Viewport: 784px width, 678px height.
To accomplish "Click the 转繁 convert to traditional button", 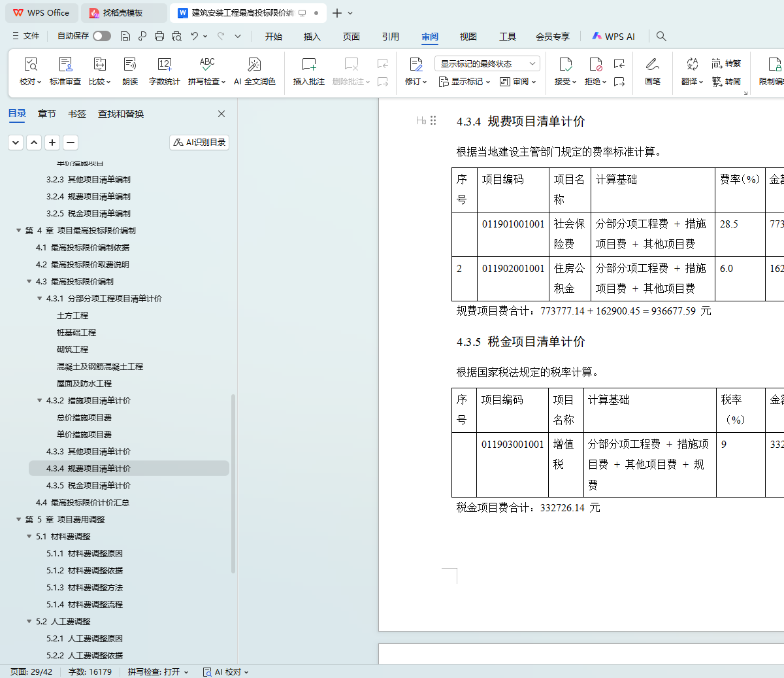I will pos(727,63).
